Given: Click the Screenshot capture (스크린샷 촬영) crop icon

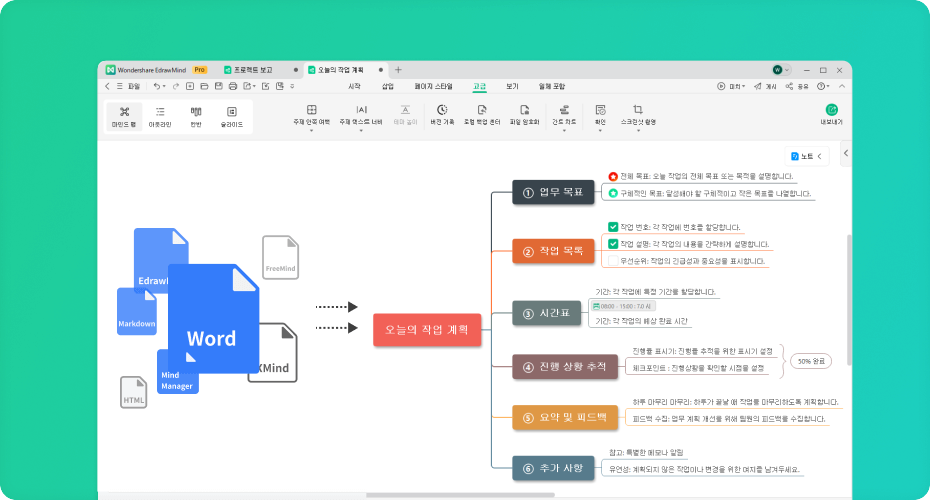Looking at the screenshot, I should [638, 110].
